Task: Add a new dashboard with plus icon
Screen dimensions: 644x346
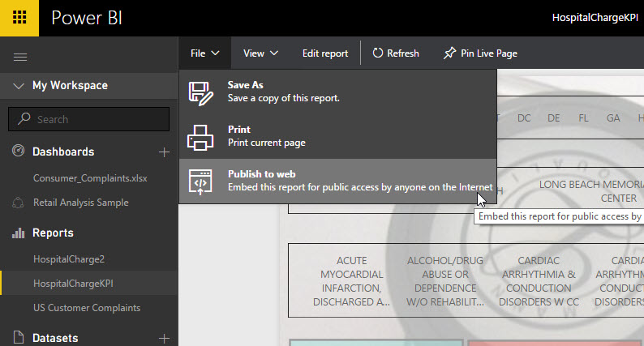Action: click(x=164, y=152)
